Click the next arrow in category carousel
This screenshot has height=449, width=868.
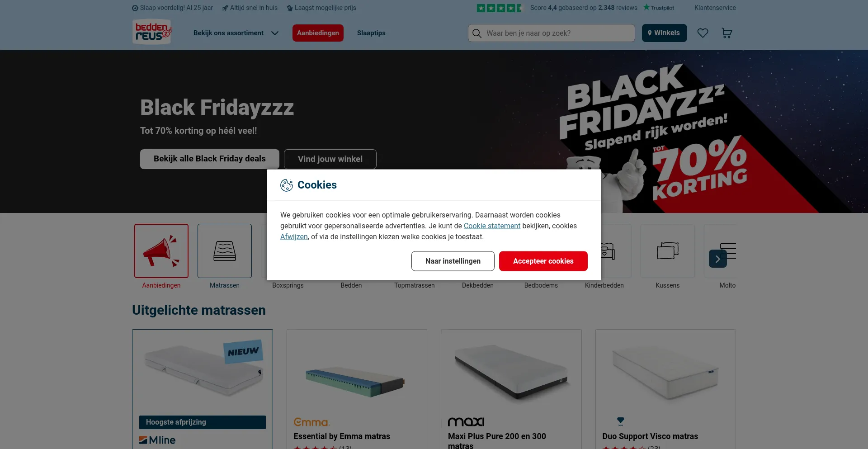(718, 259)
